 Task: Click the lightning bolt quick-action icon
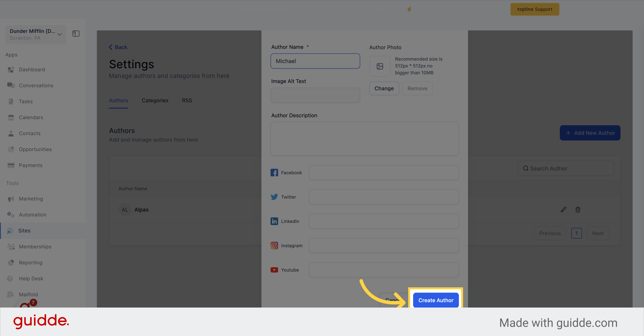tap(409, 9)
